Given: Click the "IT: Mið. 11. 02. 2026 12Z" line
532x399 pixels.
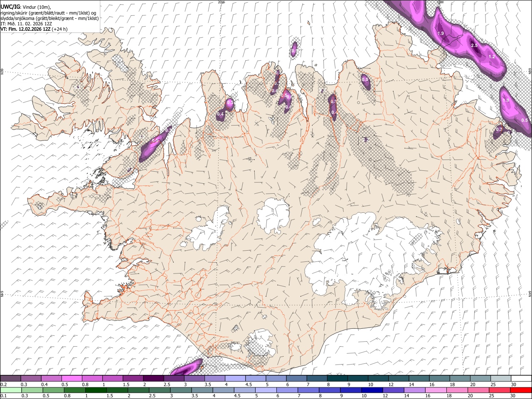Looking at the screenshot, I should [26, 24].
